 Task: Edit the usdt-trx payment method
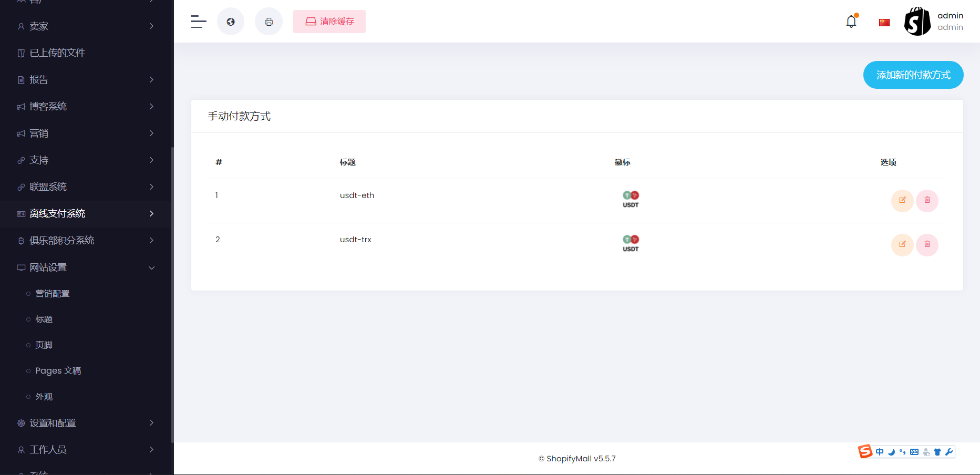pyautogui.click(x=902, y=244)
